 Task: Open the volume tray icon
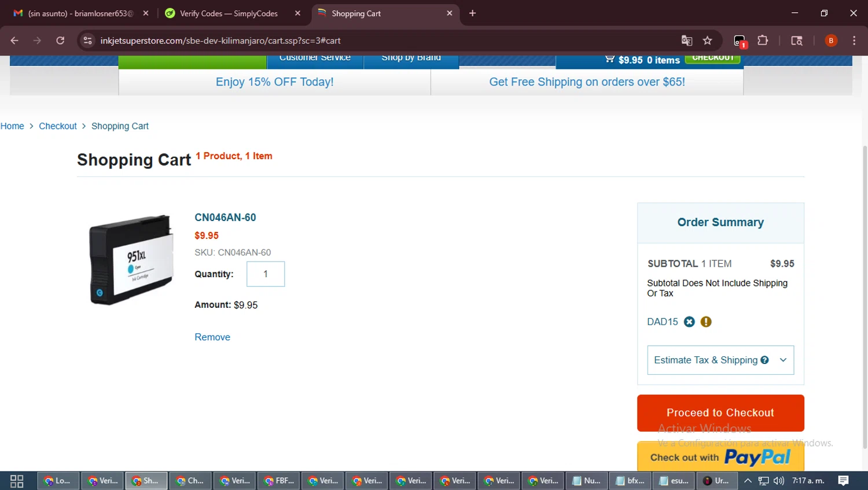point(779,481)
